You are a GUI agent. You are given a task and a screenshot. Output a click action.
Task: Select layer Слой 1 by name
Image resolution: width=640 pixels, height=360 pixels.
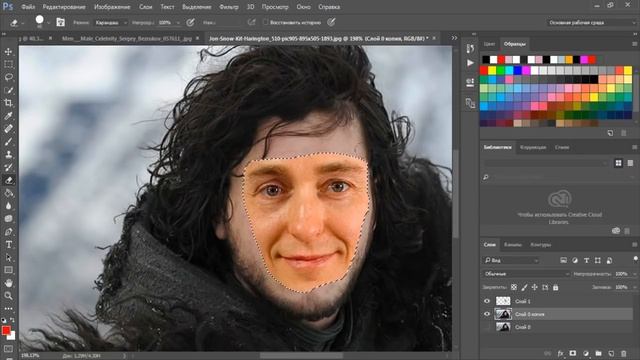coord(522,301)
